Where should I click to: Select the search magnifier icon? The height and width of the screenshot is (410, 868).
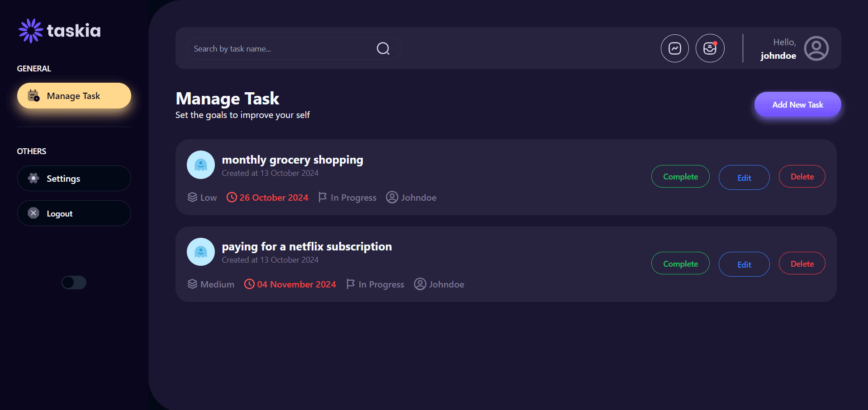pyautogui.click(x=382, y=48)
